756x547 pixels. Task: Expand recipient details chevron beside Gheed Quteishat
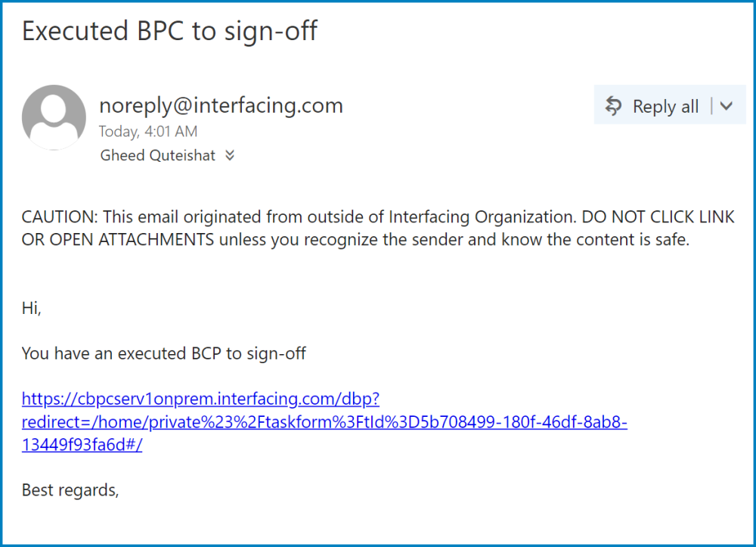click(x=230, y=156)
